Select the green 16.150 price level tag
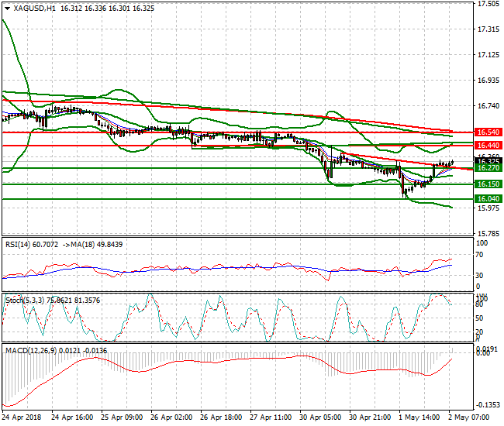Screen dimensions: 504x426 [x=487, y=184]
